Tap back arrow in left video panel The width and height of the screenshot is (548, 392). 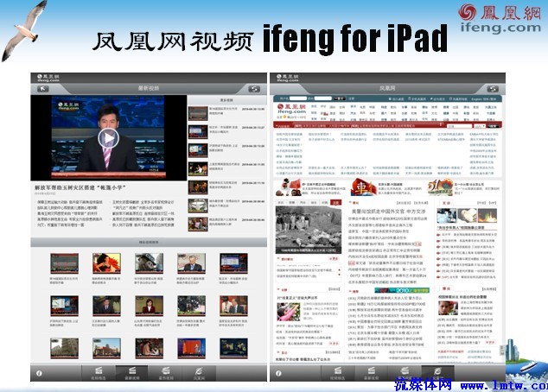pyautogui.click(x=41, y=89)
